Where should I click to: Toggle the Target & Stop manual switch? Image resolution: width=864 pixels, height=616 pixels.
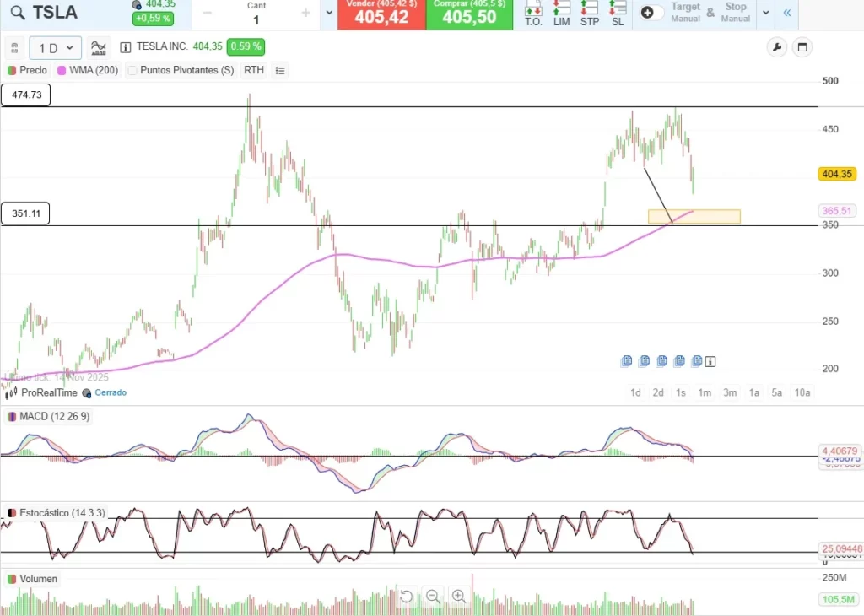(652, 13)
